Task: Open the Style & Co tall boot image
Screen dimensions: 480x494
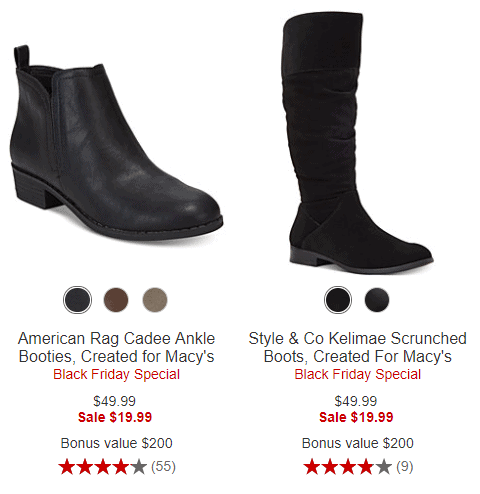Action: click(x=358, y=143)
